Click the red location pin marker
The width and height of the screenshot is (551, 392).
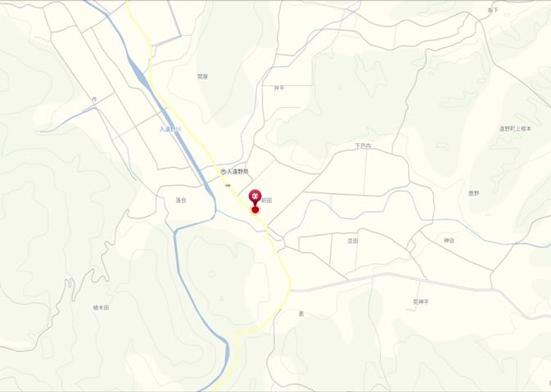click(255, 196)
